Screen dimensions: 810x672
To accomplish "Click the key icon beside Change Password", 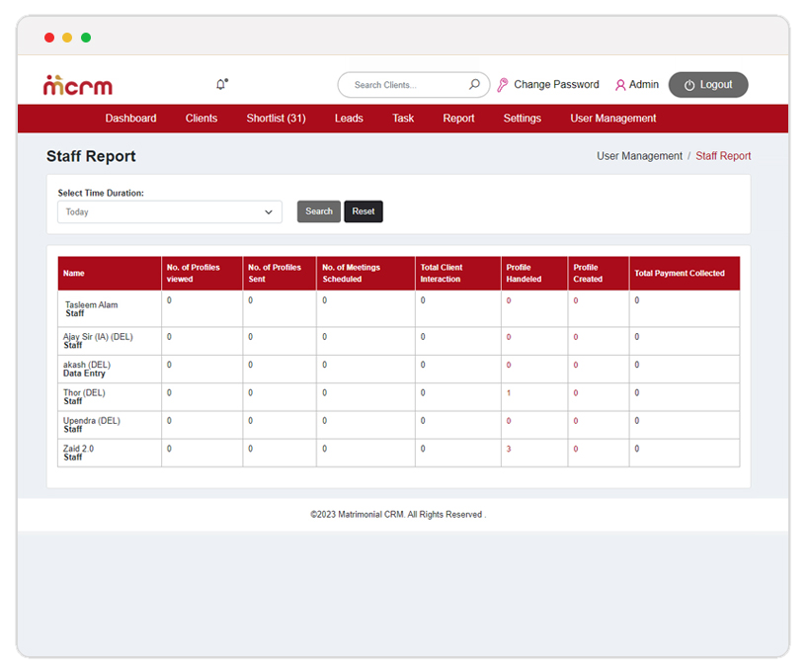I will (x=503, y=85).
